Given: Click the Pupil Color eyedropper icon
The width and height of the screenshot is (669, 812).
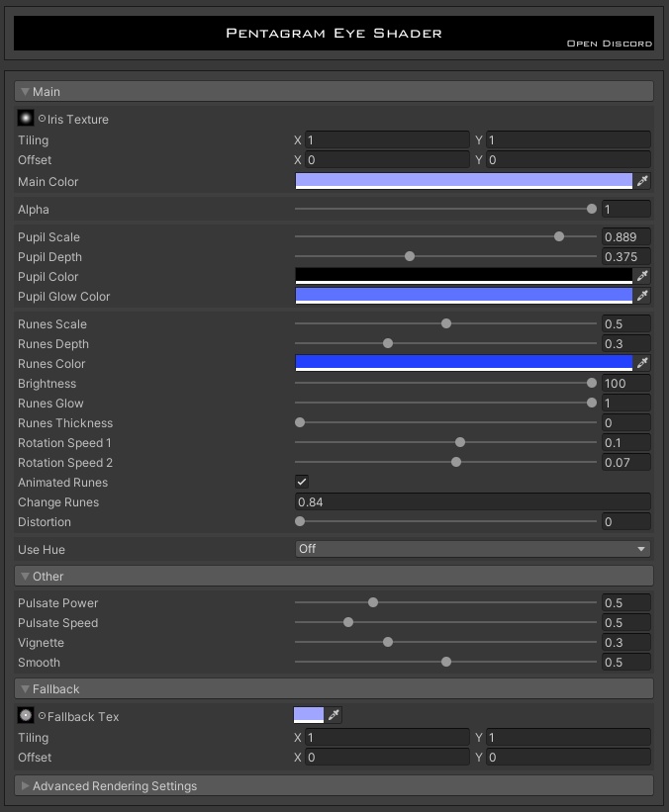Looking at the screenshot, I should (642, 276).
